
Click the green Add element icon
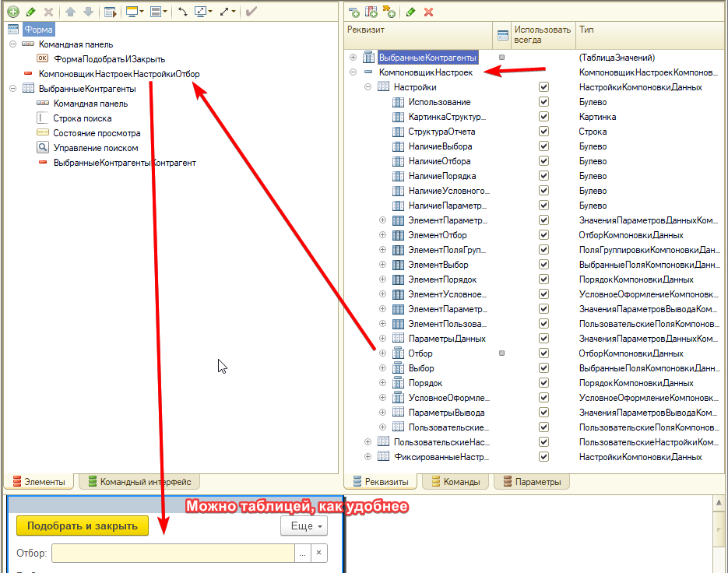pyautogui.click(x=13, y=12)
